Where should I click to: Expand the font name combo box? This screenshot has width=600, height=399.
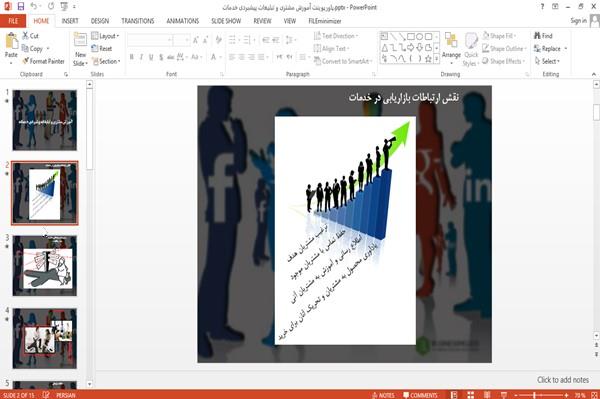170,40
